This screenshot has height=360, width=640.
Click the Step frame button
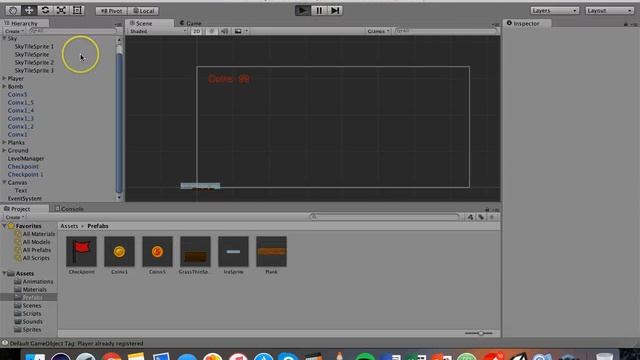335,10
